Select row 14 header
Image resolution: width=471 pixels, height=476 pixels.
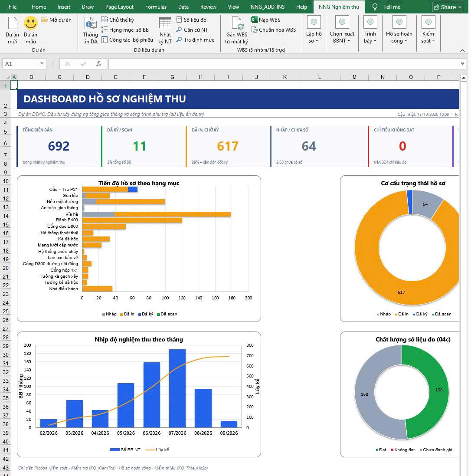pos(6,216)
